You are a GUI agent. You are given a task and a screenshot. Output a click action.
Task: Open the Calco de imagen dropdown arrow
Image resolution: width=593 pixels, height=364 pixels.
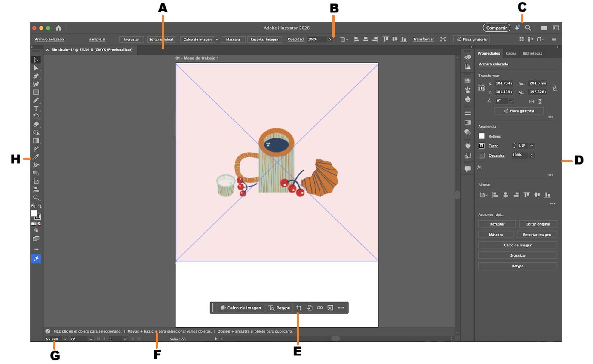pyautogui.click(x=217, y=39)
